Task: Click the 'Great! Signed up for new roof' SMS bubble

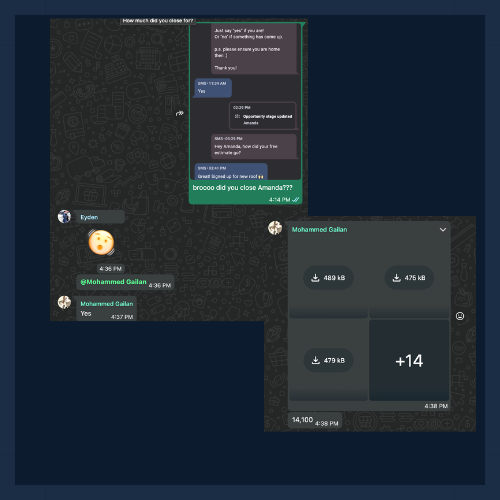Action: [231, 172]
